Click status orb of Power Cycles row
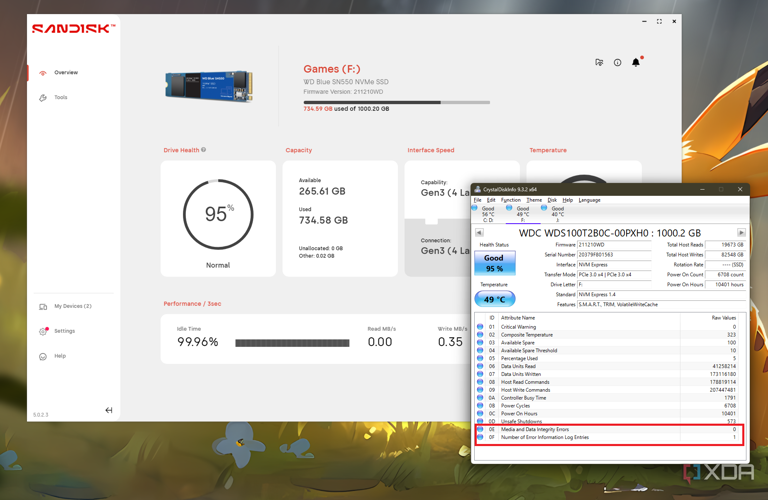This screenshot has height=500, width=768. [480, 405]
